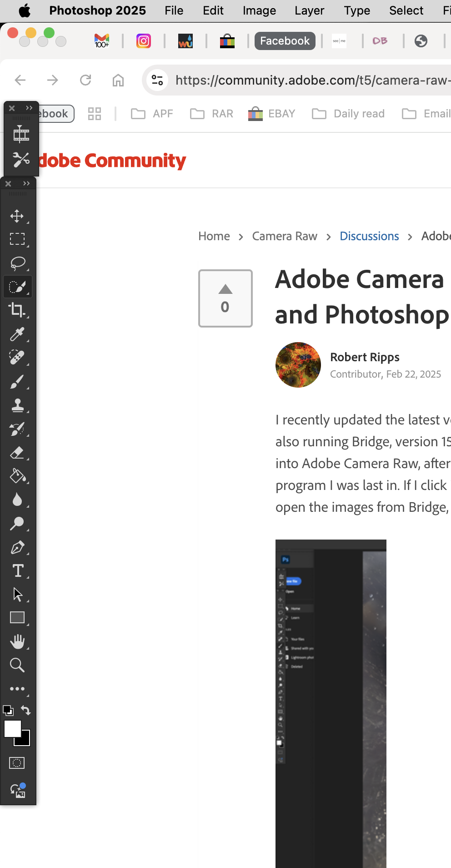Click the Discussions breadcrumb link
The width and height of the screenshot is (451, 868).
pos(369,236)
